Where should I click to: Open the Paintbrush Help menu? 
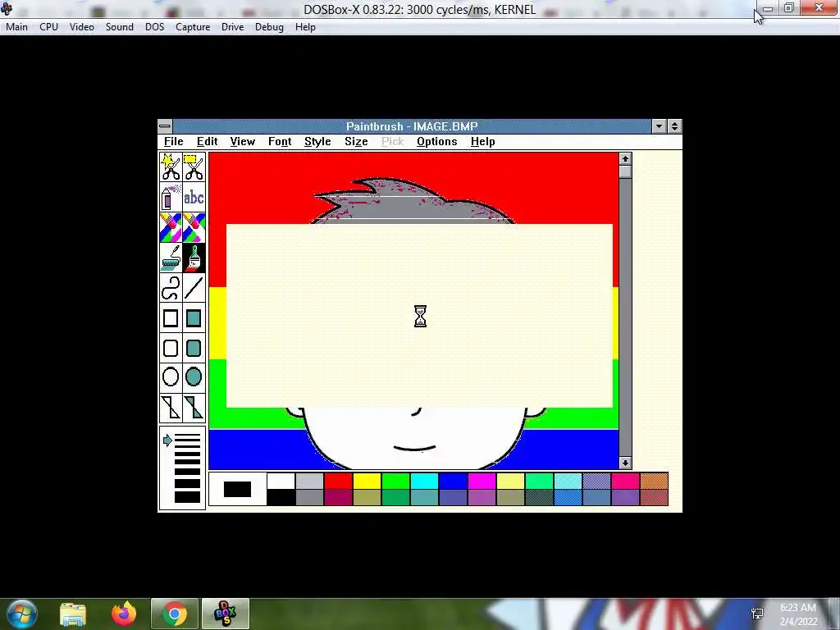click(482, 141)
